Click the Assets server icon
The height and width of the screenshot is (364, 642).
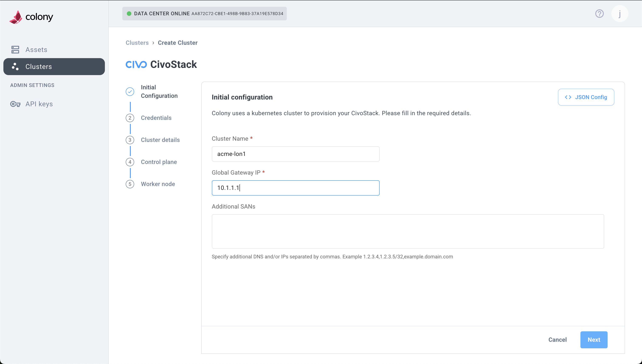(x=15, y=49)
